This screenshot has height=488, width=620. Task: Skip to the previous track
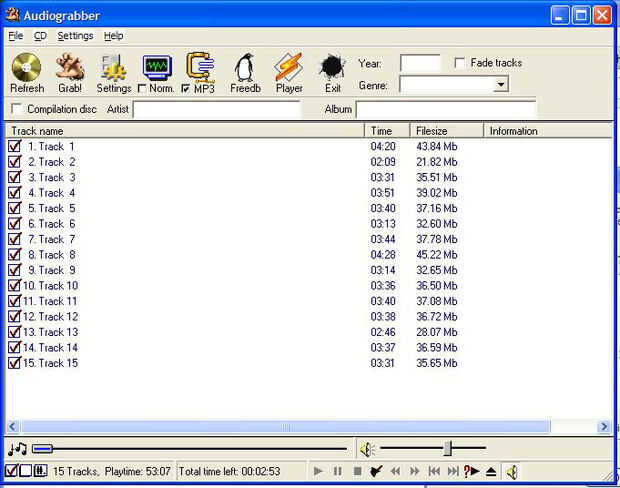[434, 471]
